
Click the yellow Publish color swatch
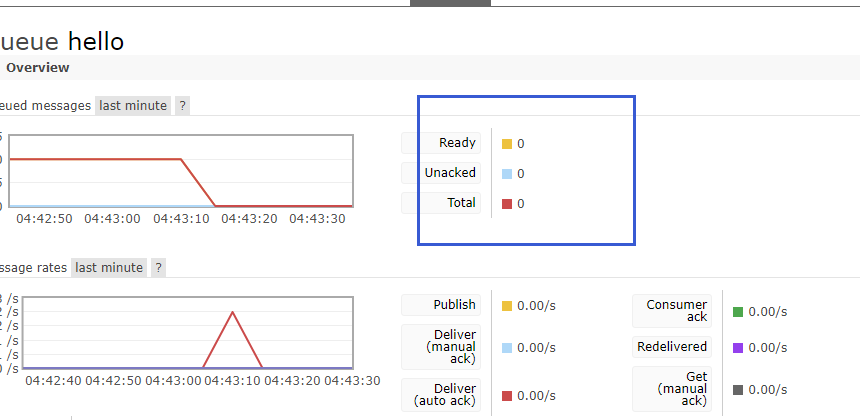pos(507,306)
